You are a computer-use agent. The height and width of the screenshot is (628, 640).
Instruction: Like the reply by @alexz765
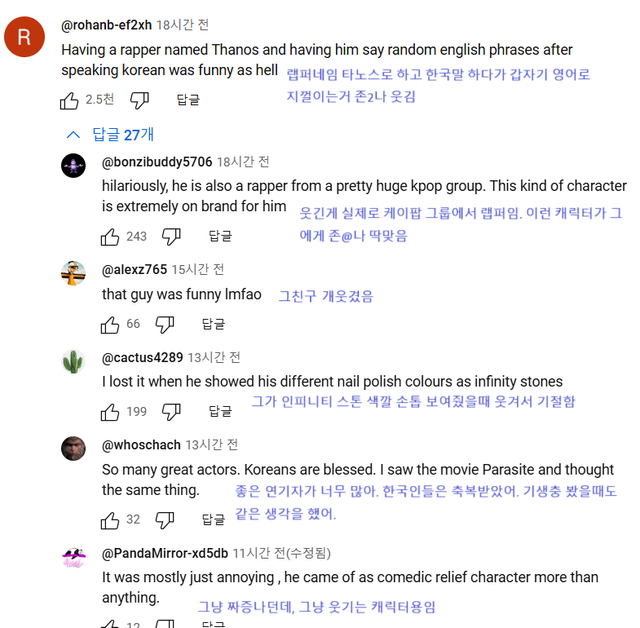tap(110, 324)
